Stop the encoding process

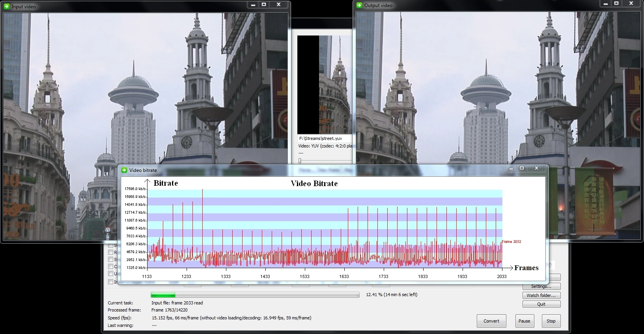tap(551, 321)
